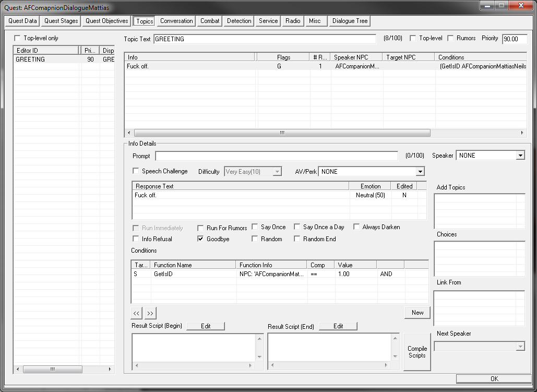Click the Response Text column header
The width and height of the screenshot is (537, 392).
point(241,186)
